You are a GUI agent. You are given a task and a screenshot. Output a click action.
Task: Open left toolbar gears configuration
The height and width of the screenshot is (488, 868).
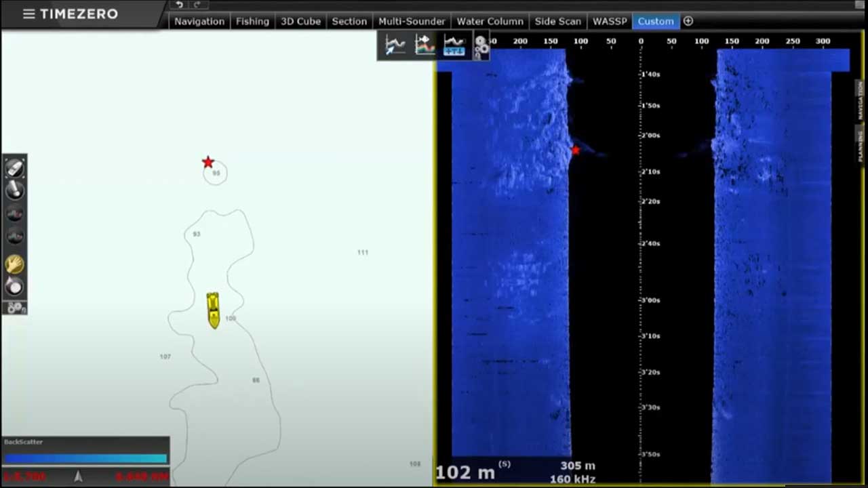pos(15,308)
